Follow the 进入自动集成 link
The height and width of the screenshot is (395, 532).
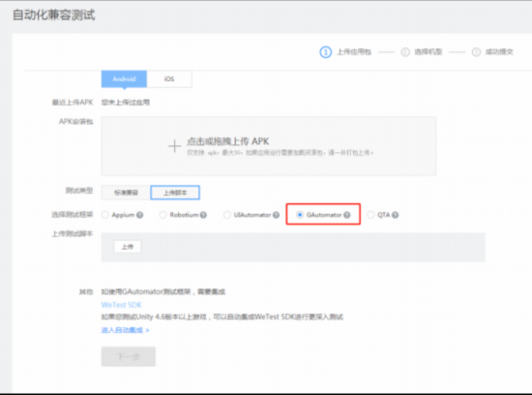tap(125, 330)
